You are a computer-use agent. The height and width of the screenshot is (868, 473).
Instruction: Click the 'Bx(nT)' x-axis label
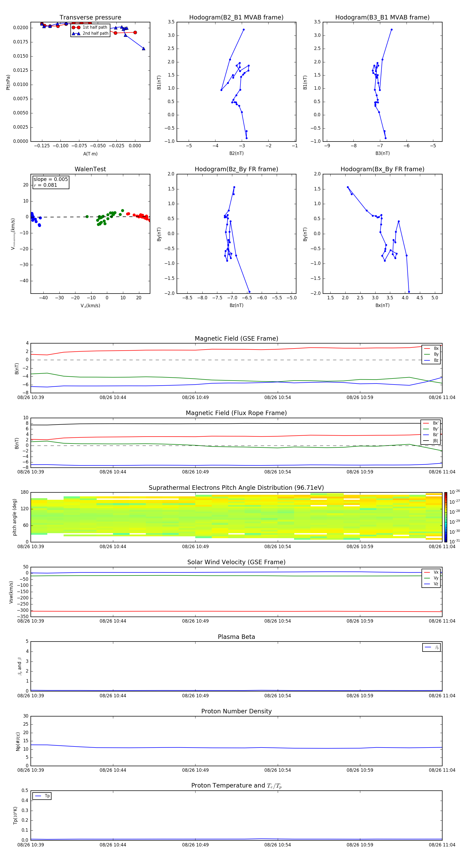pyautogui.click(x=382, y=305)
